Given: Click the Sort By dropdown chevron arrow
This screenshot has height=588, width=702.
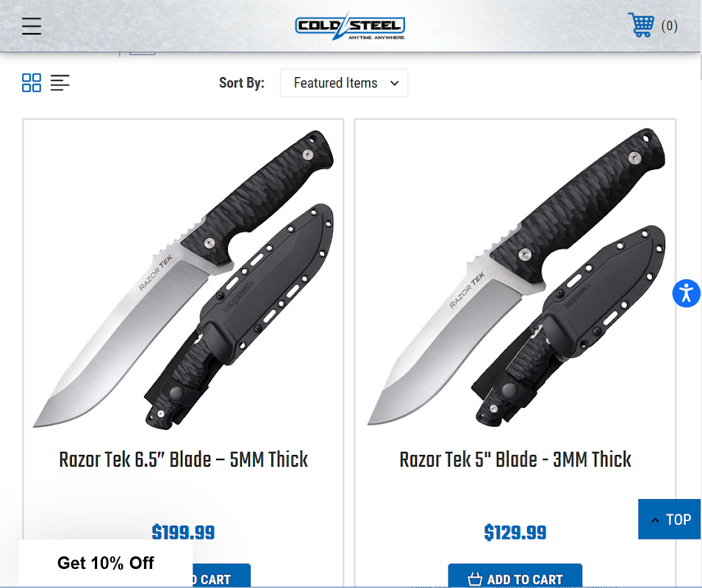Looking at the screenshot, I should tap(395, 83).
